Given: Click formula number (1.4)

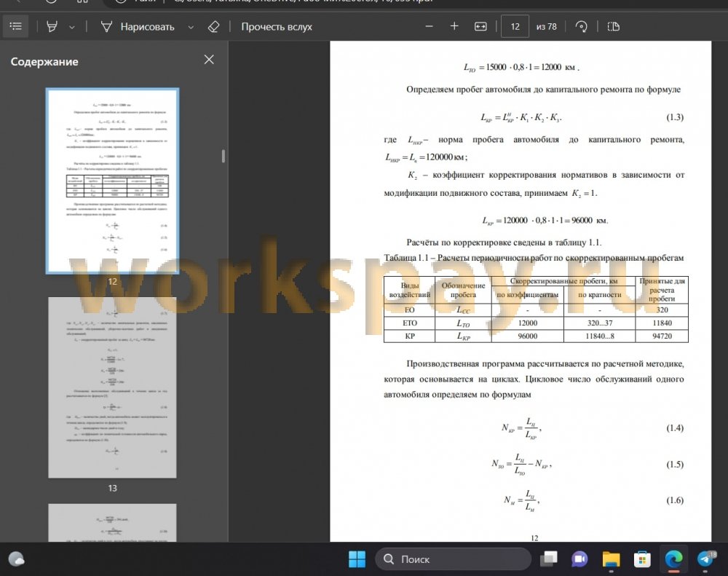Looking at the screenshot, I should coord(675,428).
